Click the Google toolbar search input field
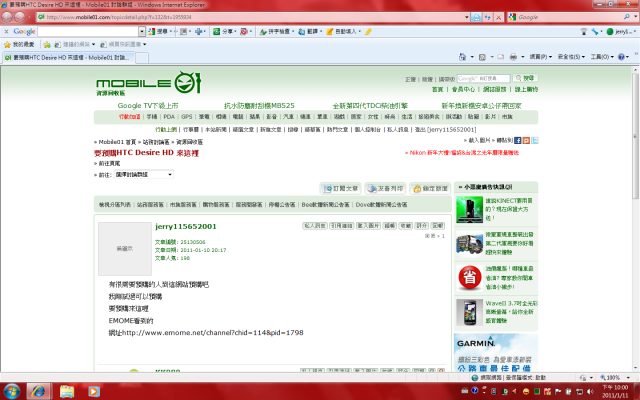This screenshot has height=400, width=640. [88, 31]
